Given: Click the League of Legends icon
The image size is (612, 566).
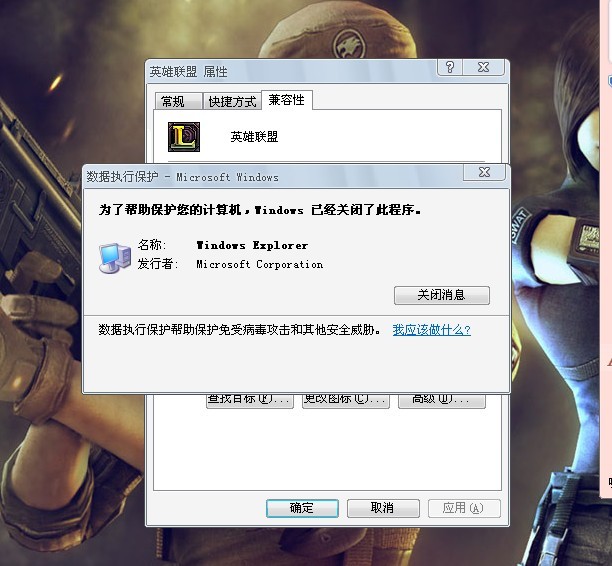Looking at the screenshot, I should 184,137.
